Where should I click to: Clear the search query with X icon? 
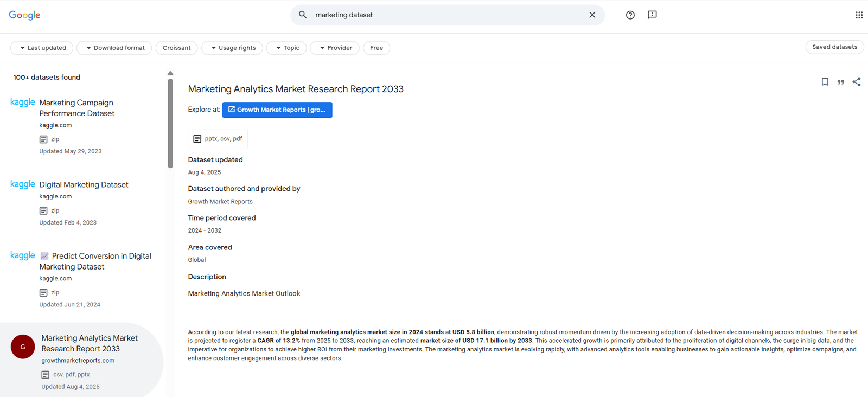(592, 15)
